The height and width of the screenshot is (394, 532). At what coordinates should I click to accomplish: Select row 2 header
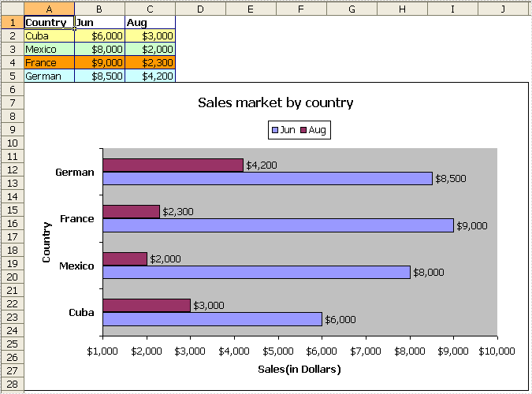[x=13, y=35]
